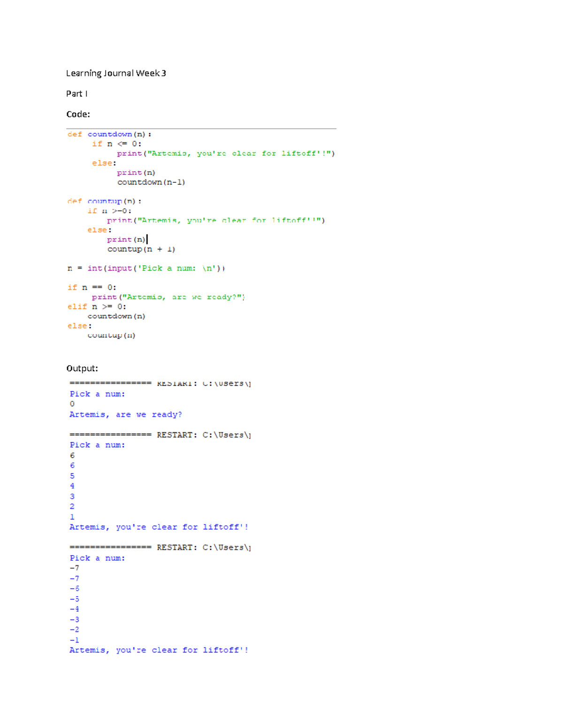Click the typed input "0" in the output

[x=72, y=404]
